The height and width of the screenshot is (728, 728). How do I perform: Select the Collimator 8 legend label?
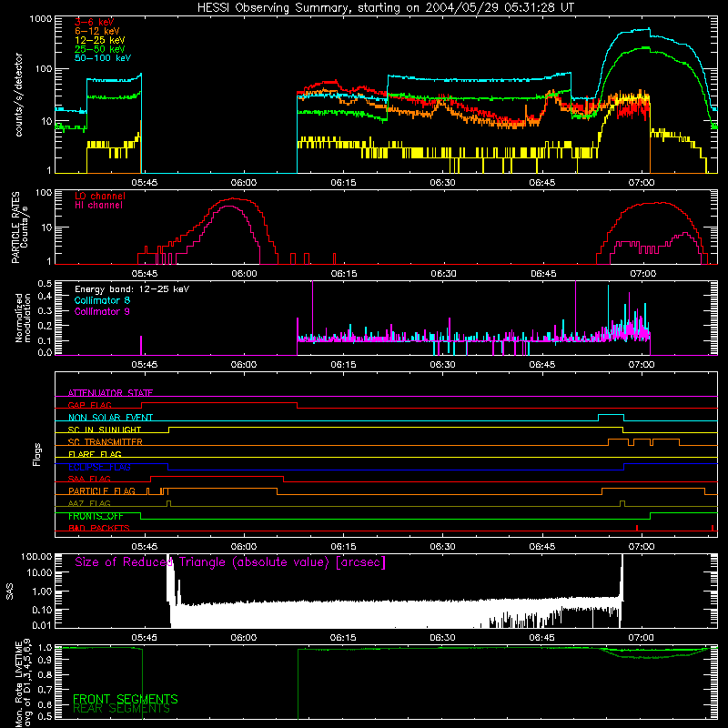coord(102,300)
